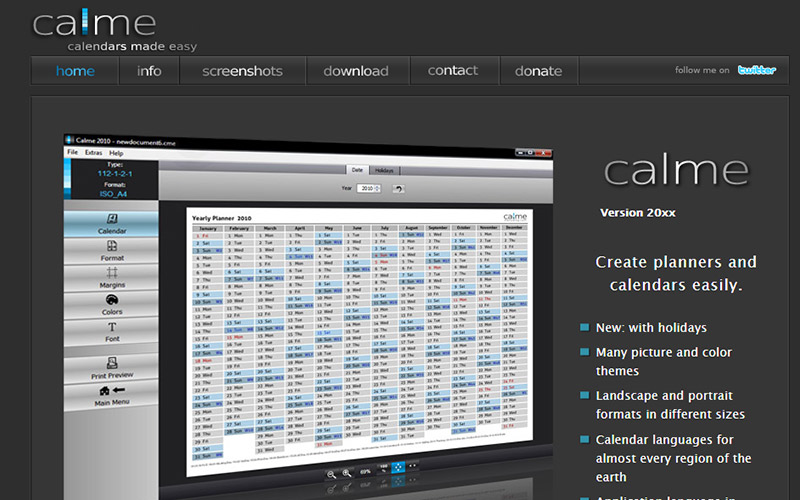This screenshot has height=500, width=800.
Task: Click the Year input field showing 2010
Action: [x=368, y=188]
